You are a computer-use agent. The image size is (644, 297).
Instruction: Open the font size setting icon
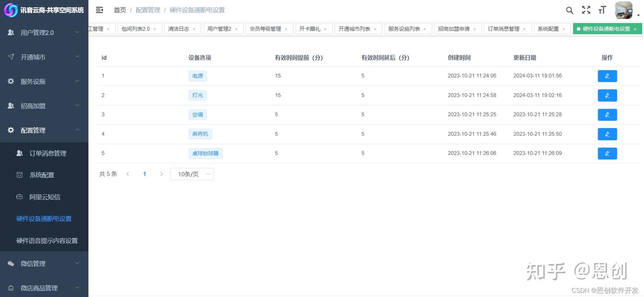602,10
